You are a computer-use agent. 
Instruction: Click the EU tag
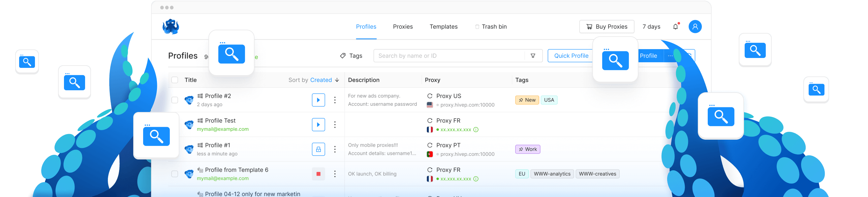click(522, 174)
